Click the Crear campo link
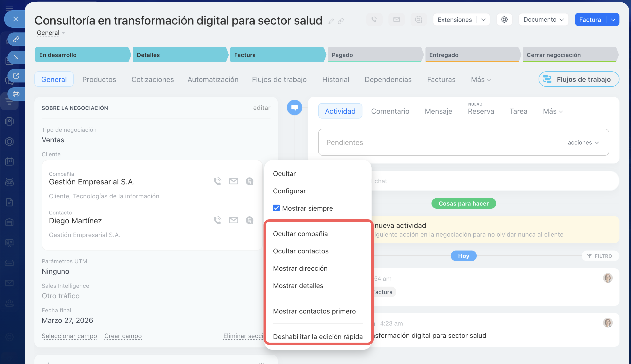This screenshot has width=631, height=364. tap(123, 336)
